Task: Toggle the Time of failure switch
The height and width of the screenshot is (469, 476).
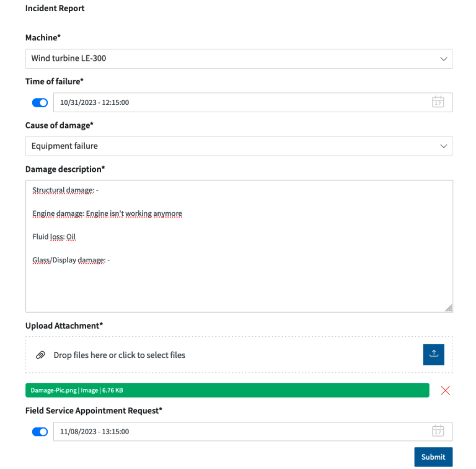Action: tap(40, 102)
